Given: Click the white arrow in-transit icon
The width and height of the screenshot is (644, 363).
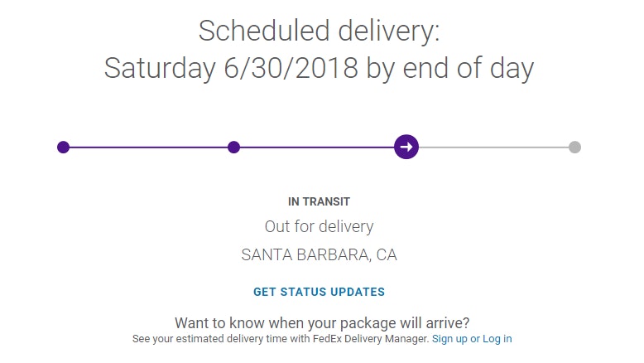Looking at the screenshot, I should point(406,148).
